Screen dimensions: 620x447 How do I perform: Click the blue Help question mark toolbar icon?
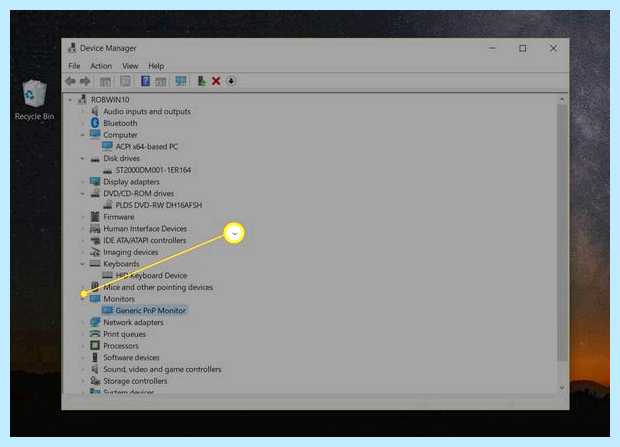click(146, 81)
